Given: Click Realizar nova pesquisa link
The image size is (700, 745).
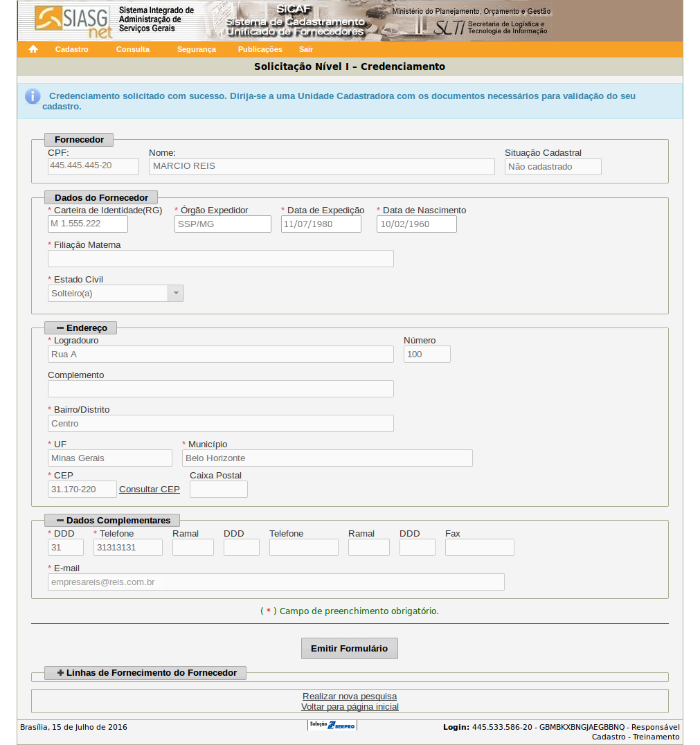Looking at the screenshot, I should pyautogui.click(x=350, y=696).
